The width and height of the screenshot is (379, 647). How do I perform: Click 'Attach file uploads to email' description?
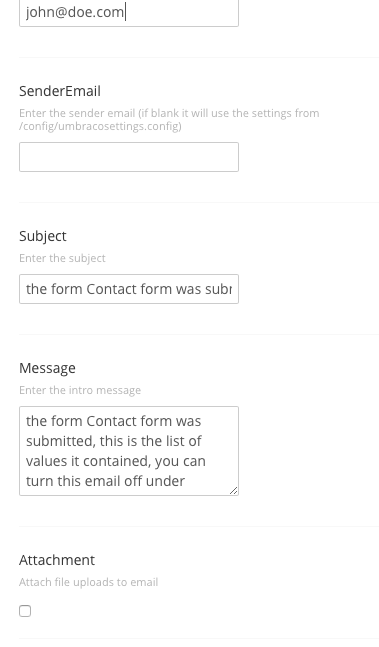(x=89, y=582)
